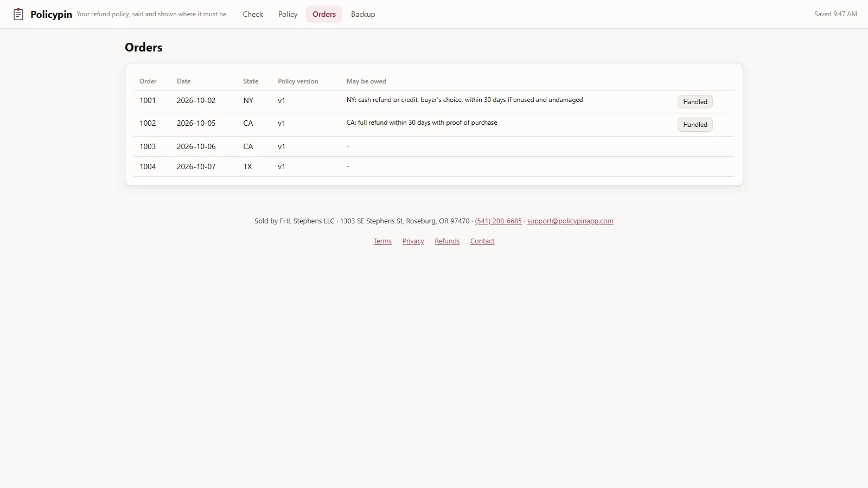Email support@policypinapp.com link
Screen dimensions: 868x488
coord(570,221)
